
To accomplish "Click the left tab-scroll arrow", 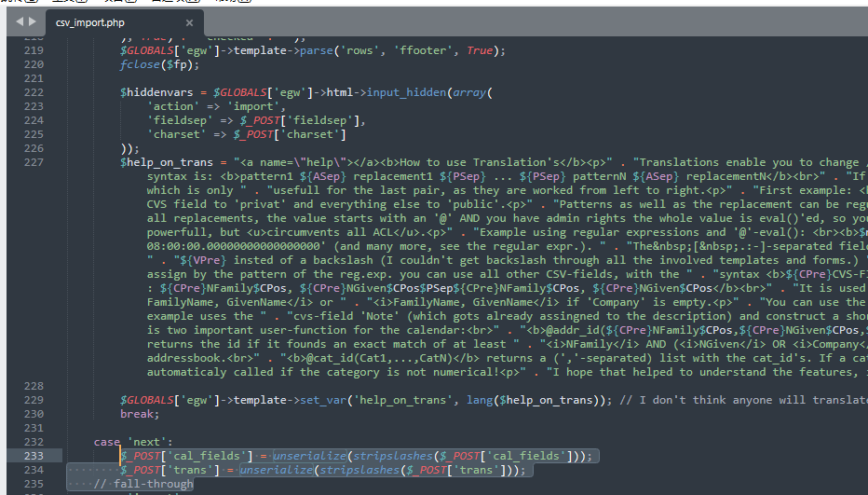I will click(x=20, y=21).
